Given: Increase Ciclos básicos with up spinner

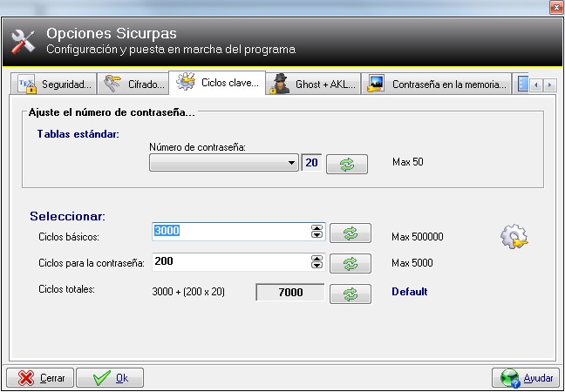Looking at the screenshot, I should (317, 227).
